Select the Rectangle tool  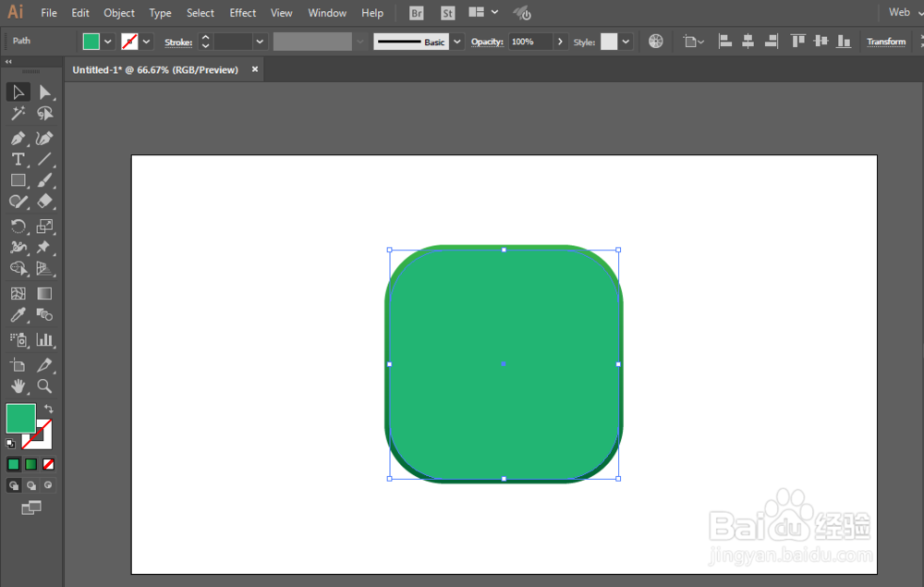pyautogui.click(x=18, y=180)
